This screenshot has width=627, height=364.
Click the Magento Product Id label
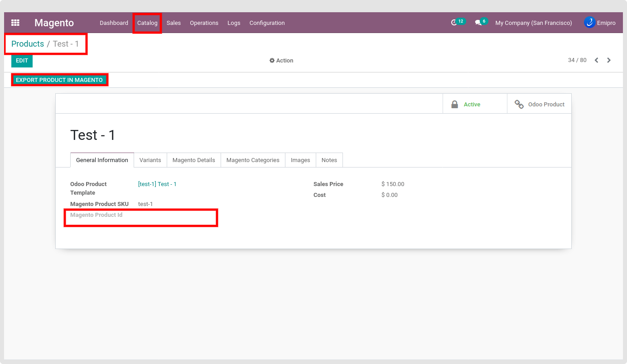click(96, 215)
